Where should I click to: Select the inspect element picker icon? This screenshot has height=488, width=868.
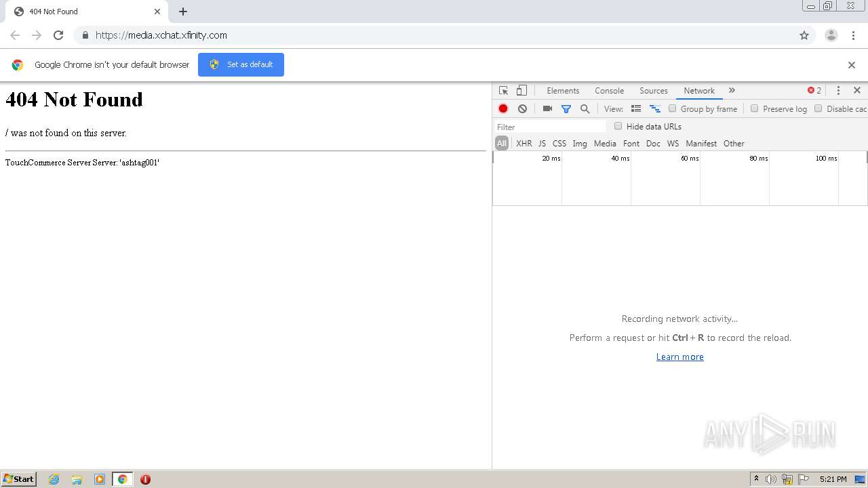(x=503, y=90)
